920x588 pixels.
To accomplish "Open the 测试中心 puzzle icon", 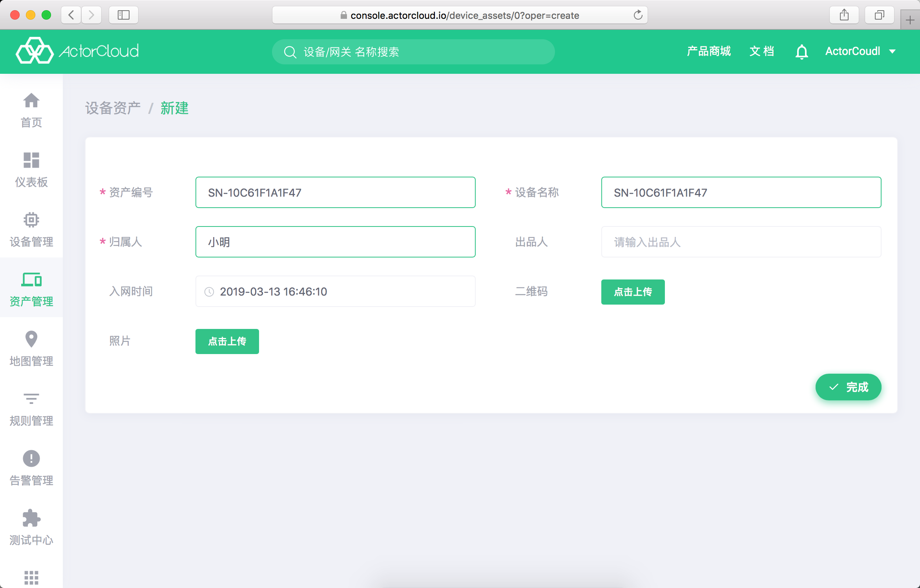I will click(x=31, y=518).
